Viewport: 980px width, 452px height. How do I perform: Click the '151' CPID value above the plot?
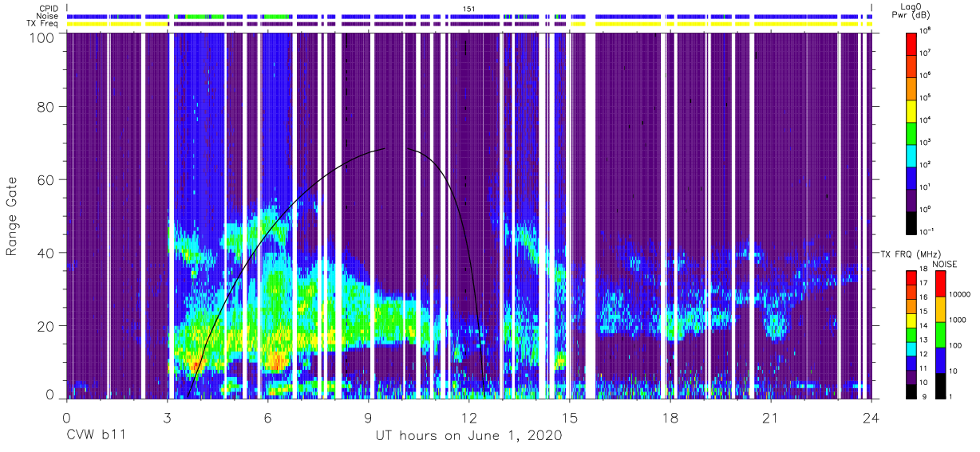(469, 8)
